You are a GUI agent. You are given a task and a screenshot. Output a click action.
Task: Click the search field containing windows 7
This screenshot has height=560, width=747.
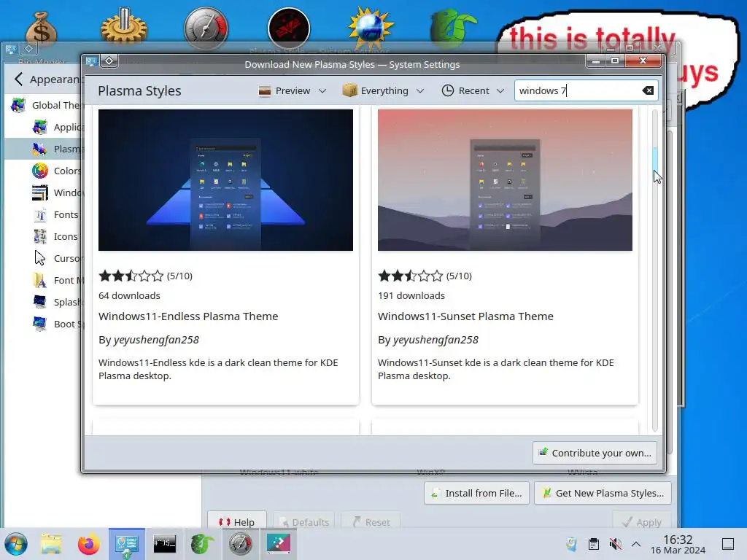point(586,90)
